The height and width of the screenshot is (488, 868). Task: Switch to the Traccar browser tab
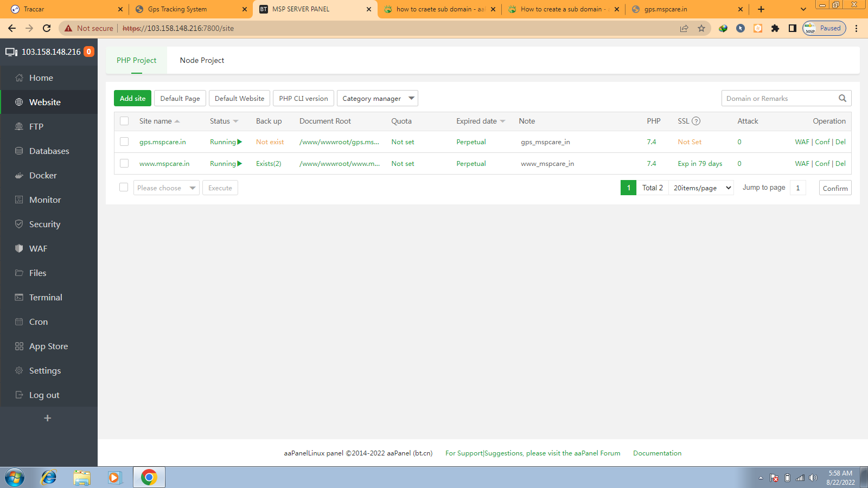click(x=67, y=9)
